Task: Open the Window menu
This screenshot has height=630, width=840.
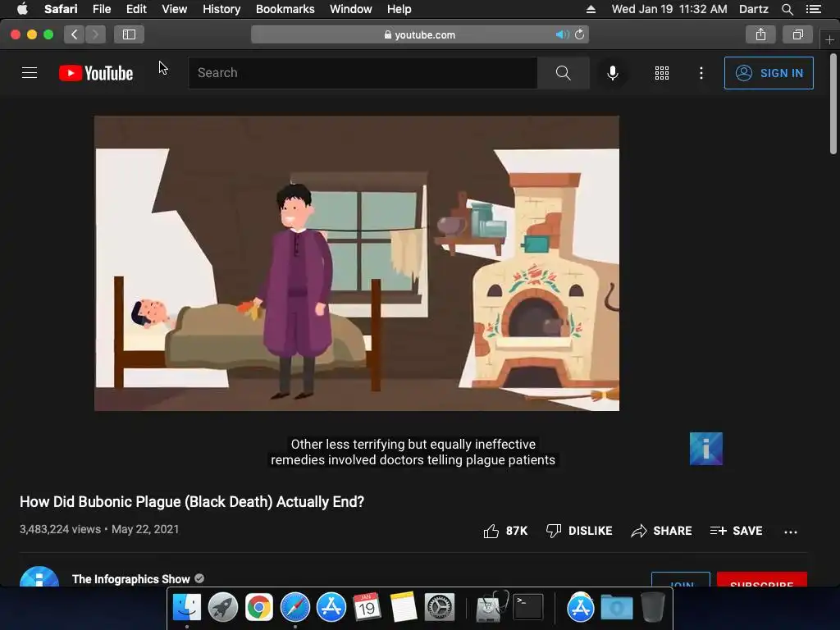Action: tap(351, 9)
